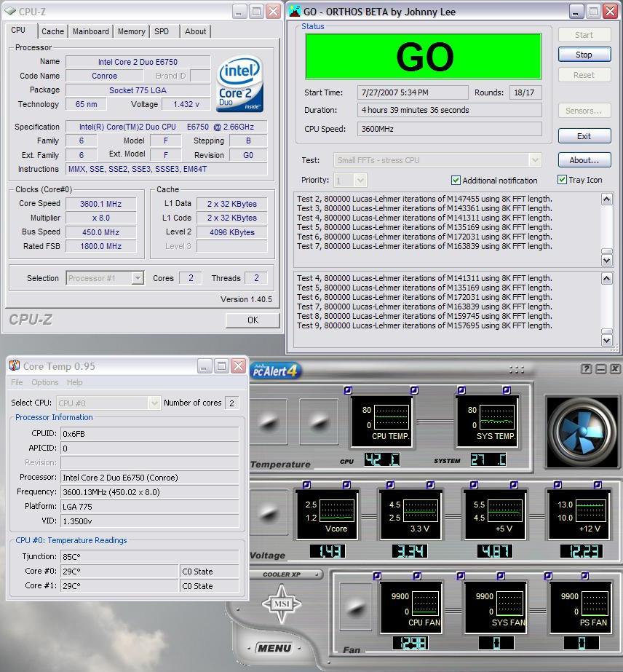Switch to the SPD tab in CPU-Z
Image resolution: width=623 pixels, height=672 pixels.
click(162, 31)
